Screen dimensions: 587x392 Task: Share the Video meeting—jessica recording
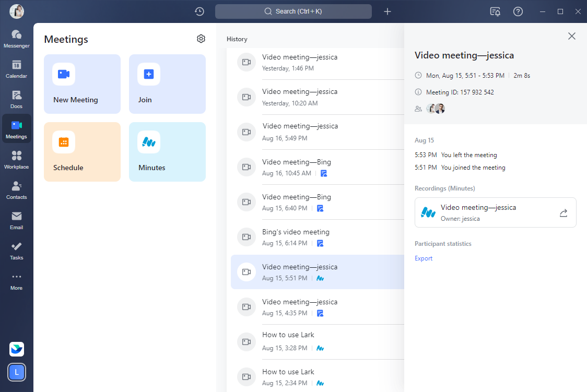point(563,212)
